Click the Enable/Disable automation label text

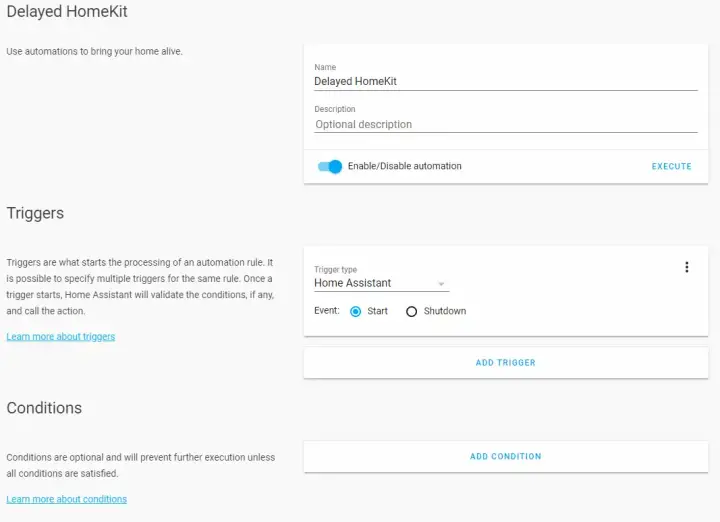[x=405, y=166]
